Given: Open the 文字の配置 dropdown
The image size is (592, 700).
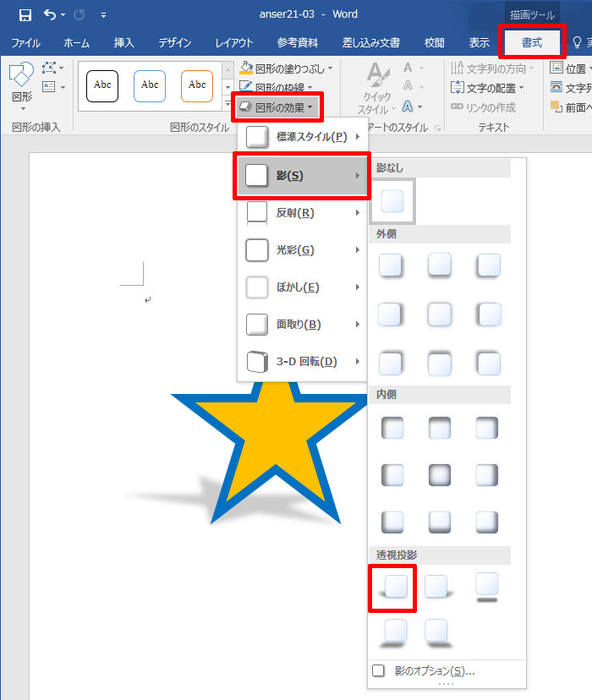Looking at the screenshot, I should click(x=487, y=88).
